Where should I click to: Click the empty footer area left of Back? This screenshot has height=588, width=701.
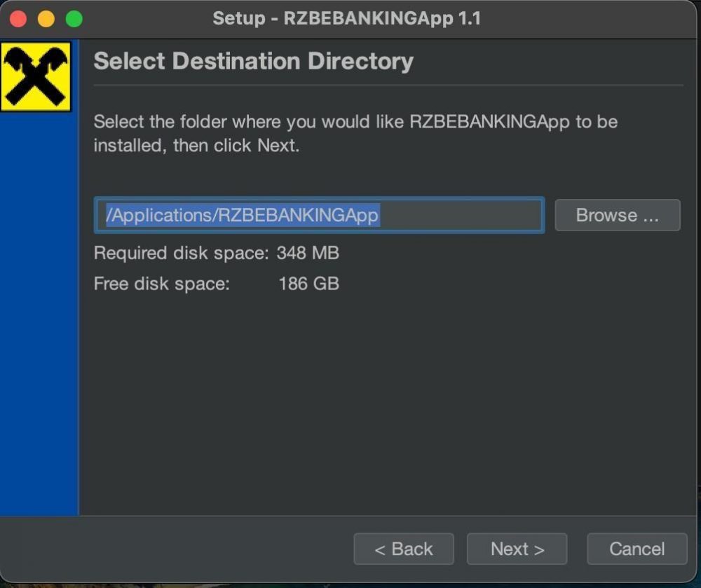(x=175, y=549)
